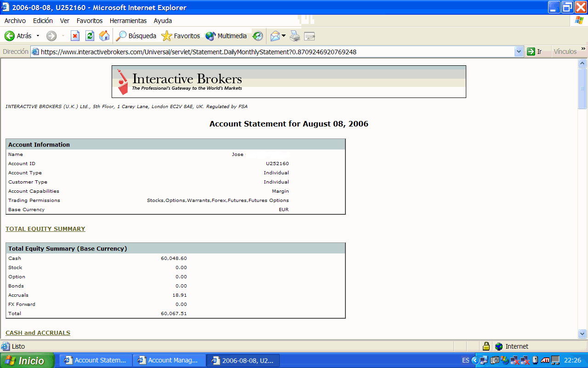Click the network connection tray icon
The height and width of the screenshot is (368, 588).
click(x=484, y=361)
